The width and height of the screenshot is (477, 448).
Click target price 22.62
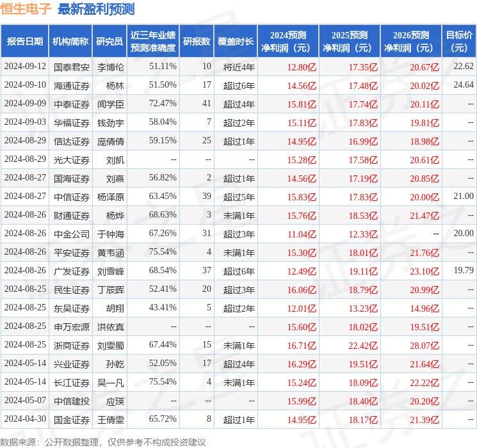coord(464,66)
